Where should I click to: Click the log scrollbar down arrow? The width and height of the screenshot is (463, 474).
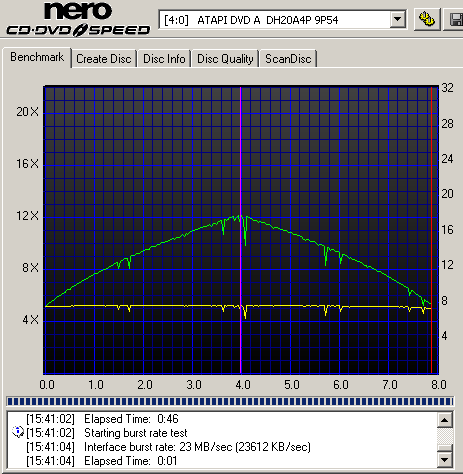pyautogui.click(x=445, y=460)
